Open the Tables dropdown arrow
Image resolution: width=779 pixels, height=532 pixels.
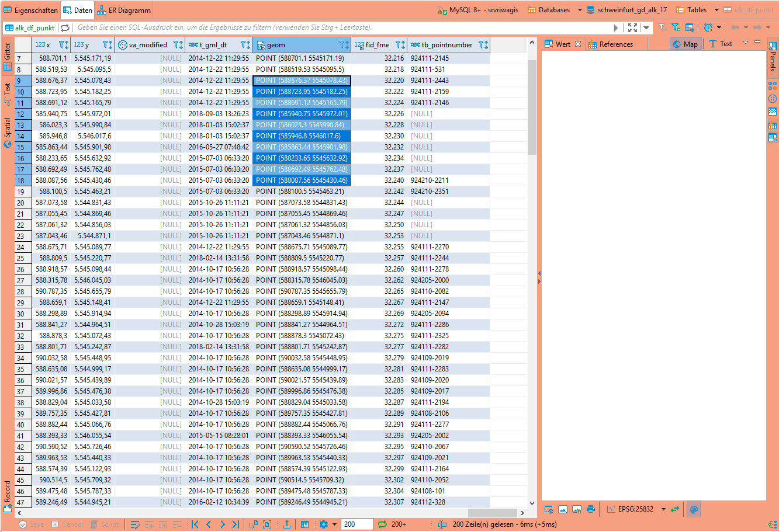pyautogui.click(x=716, y=10)
